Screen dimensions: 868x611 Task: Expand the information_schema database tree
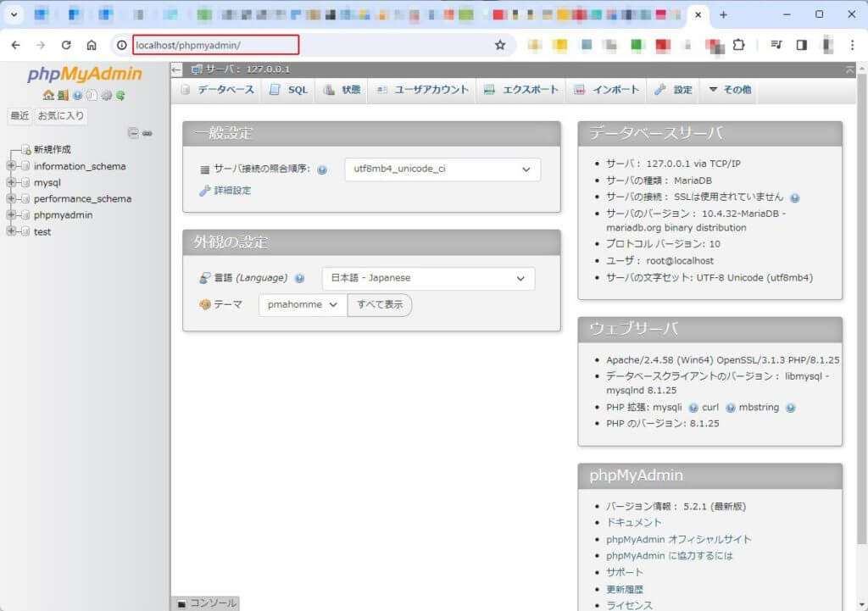coord(11,166)
